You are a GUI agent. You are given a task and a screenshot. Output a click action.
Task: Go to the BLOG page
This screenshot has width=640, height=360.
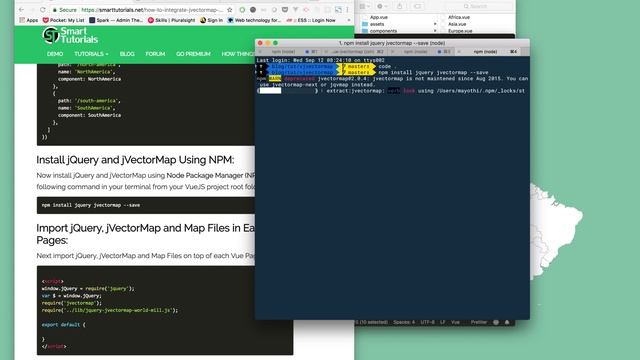pyautogui.click(x=127, y=54)
